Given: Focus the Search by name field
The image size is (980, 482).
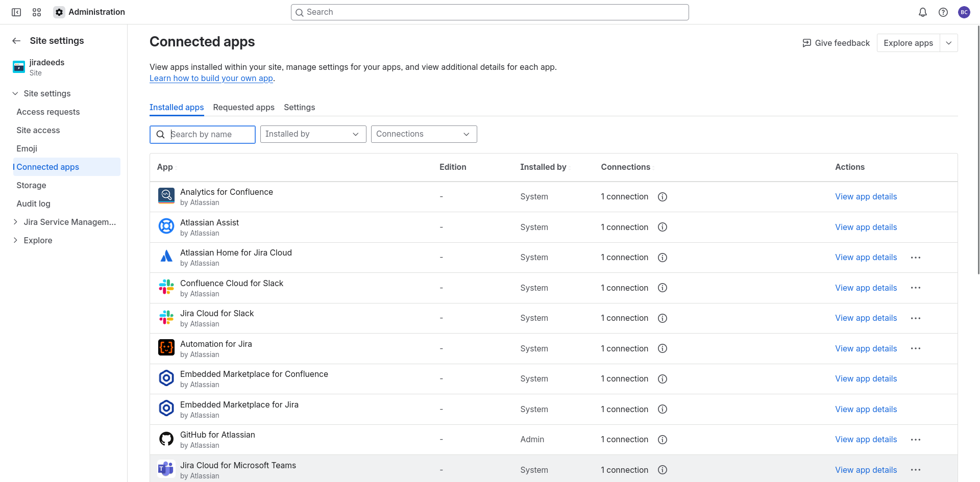Looking at the screenshot, I should (x=209, y=135).
